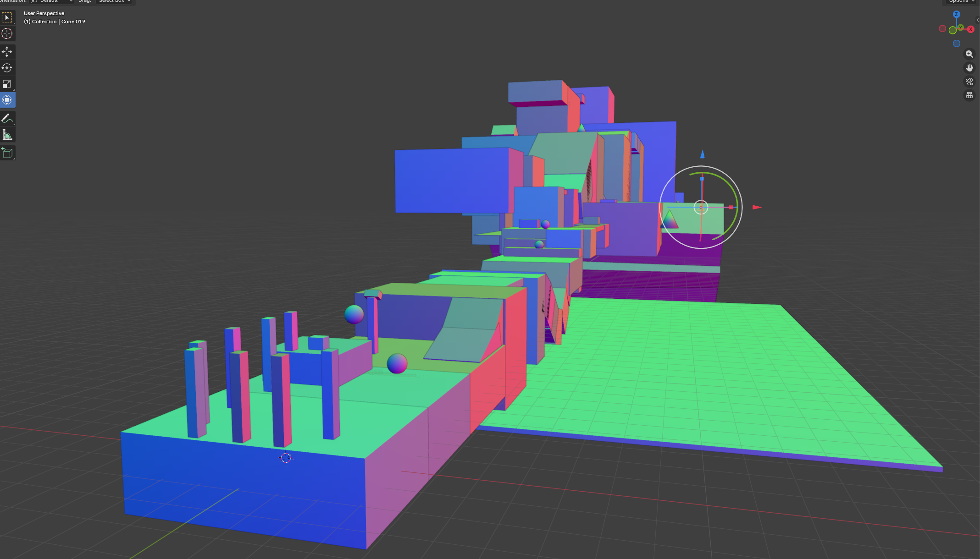Expand the sidebar with the arrow

(978, 20)
